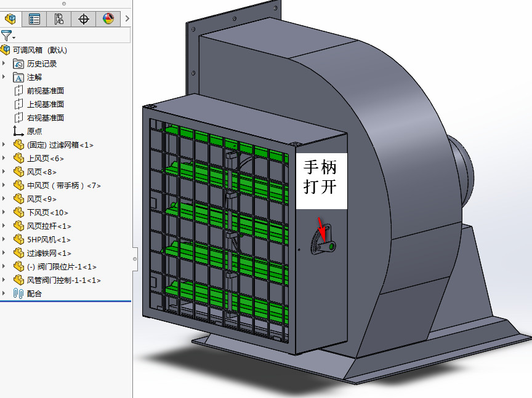This screenshot has width=532, height=398.
Task: Select the 前视基准面 plane icon
Action: tap(18, 91)
